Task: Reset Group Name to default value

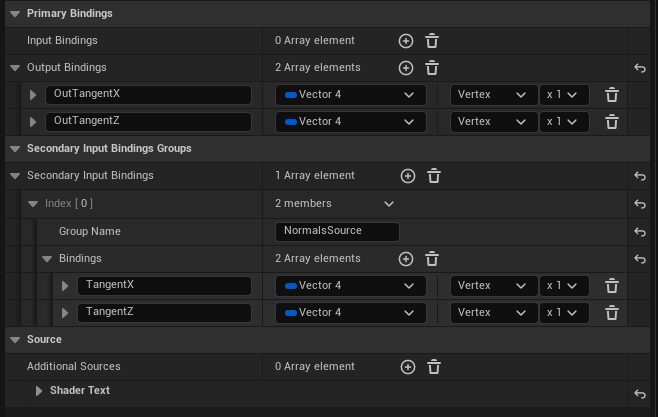Action: [x=640, y=231]
